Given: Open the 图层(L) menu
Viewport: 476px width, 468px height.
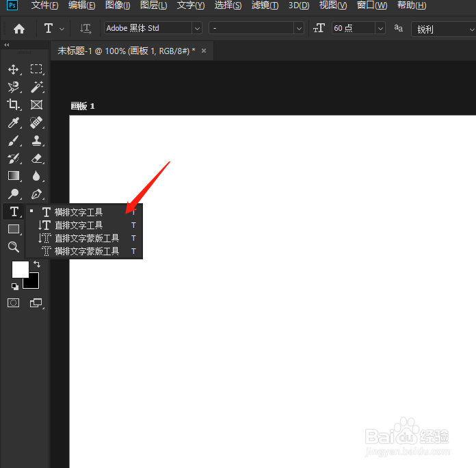Looking at the screenshot, I should [154, 5].
